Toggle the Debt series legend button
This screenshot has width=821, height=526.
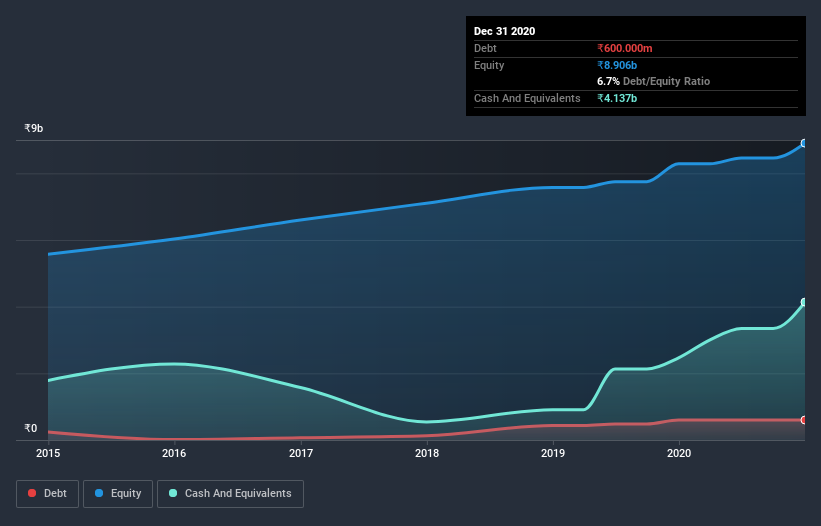tap(48, 494)
